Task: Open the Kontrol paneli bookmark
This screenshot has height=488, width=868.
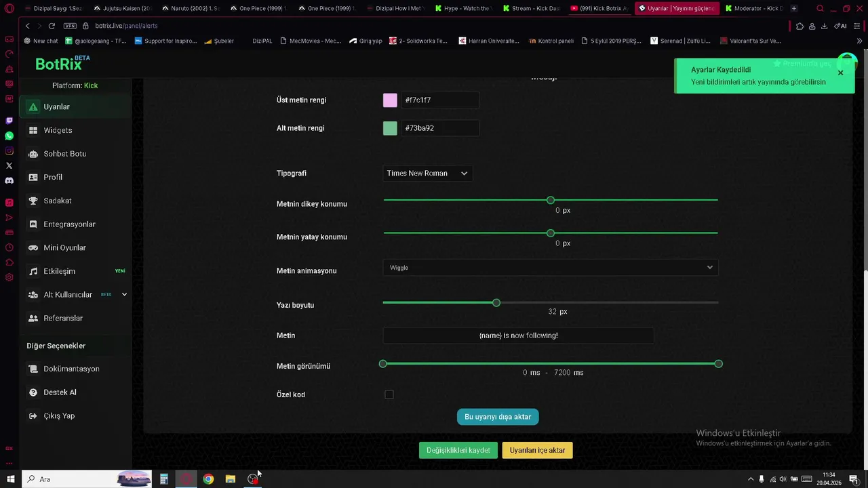Action: pyautogui.click(x=551, y=41)
